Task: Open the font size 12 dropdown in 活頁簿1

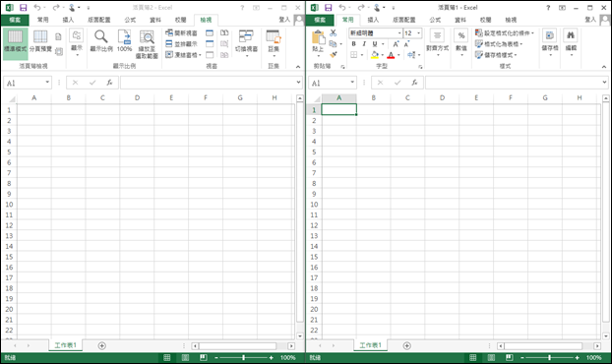Action: [x=419, y=33]
